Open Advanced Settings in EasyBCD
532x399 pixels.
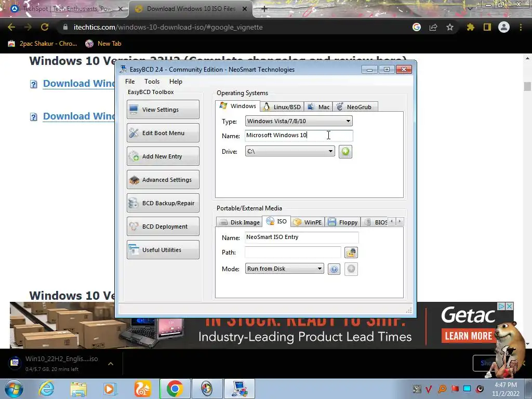(163, 179)
